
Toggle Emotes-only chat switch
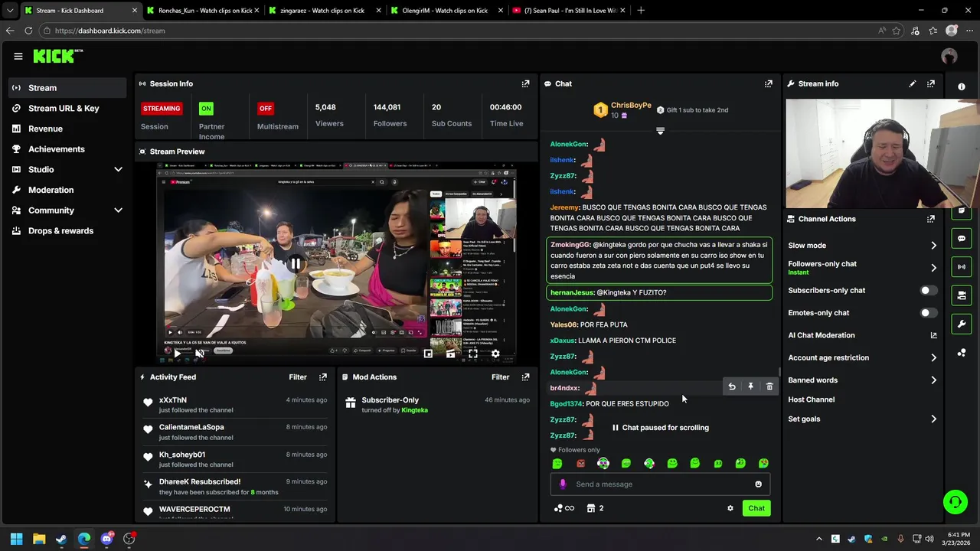click(927, 313)
